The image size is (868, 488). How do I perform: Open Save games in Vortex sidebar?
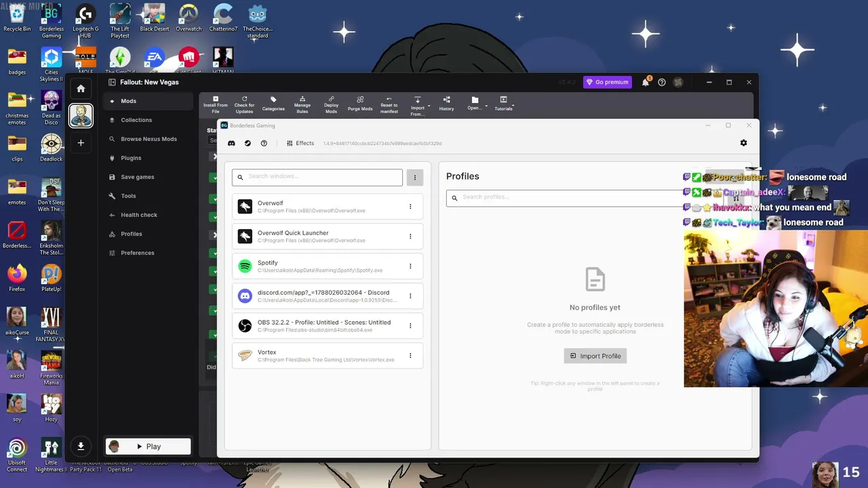tap(148, 177)
